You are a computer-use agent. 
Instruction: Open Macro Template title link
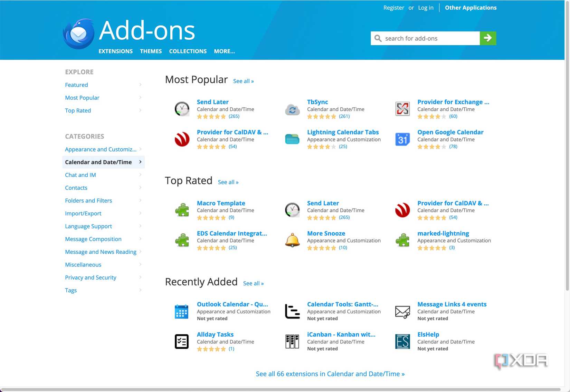pos(221,203)
